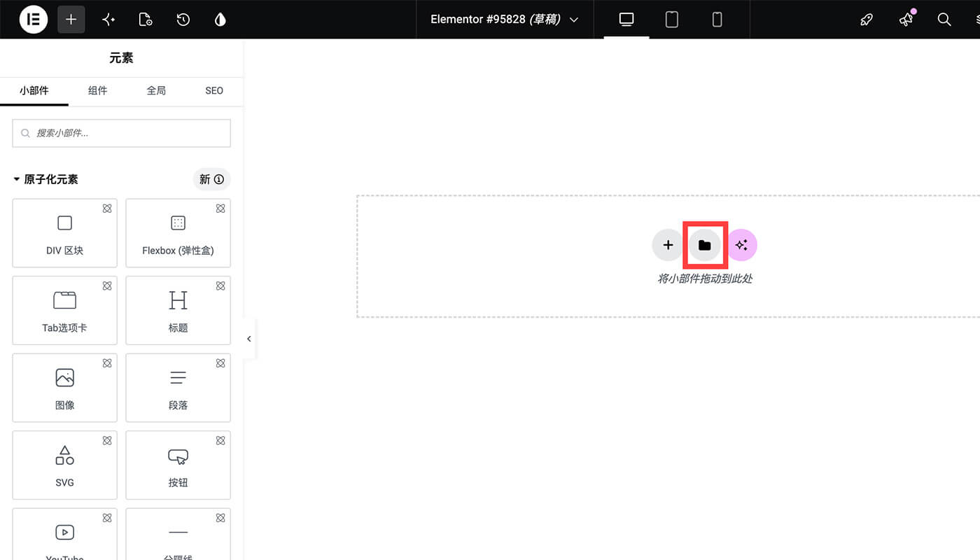
Task: Open the revision history icon
Action: coord(183,20)
